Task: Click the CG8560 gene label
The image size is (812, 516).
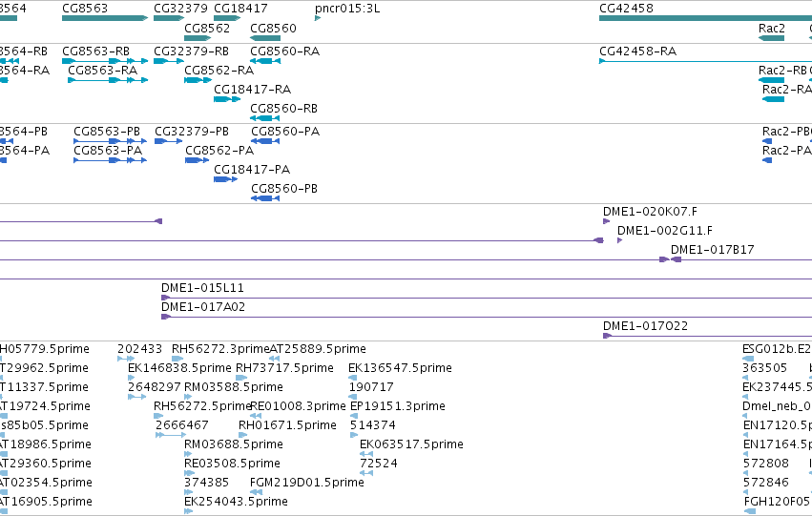Action: tap(274, 28)
